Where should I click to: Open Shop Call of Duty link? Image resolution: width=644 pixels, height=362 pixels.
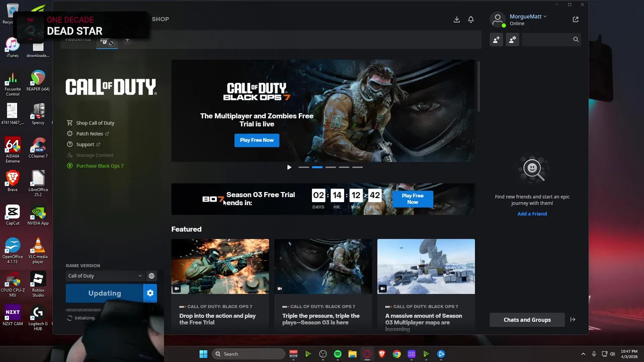tap(91, 123)
